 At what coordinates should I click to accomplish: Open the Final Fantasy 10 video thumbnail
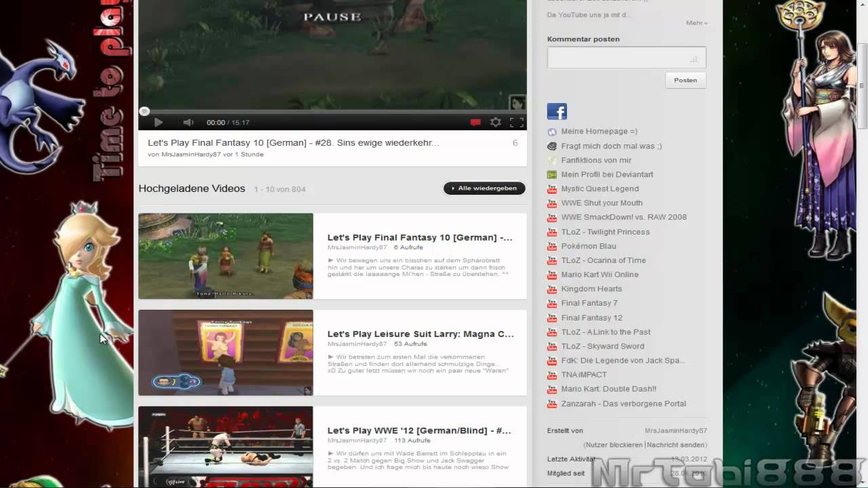(x=226, y=256)
